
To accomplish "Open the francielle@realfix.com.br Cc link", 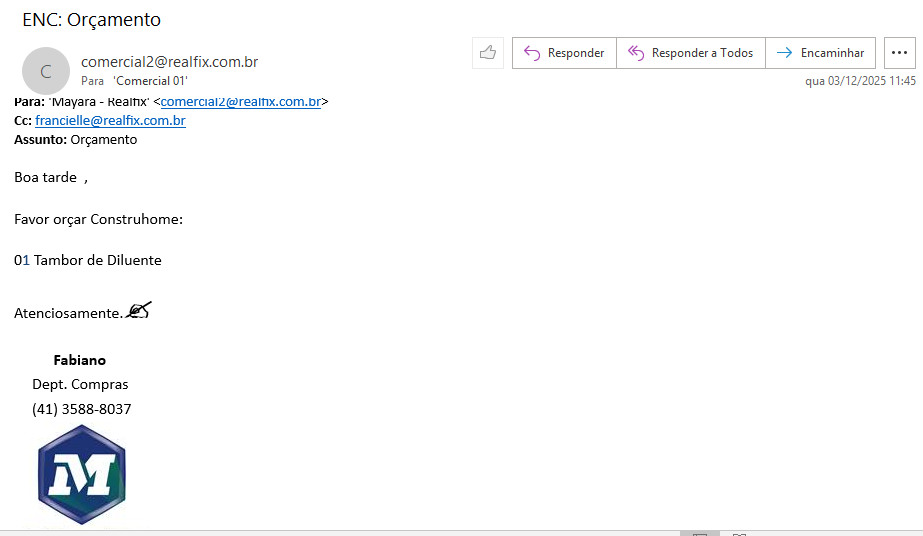I will [110, 121].
